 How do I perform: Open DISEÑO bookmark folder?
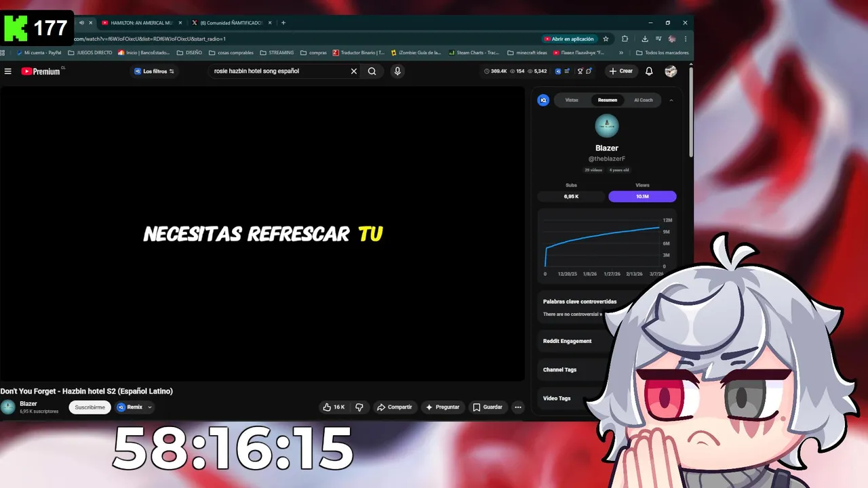[x=189, y=52]
